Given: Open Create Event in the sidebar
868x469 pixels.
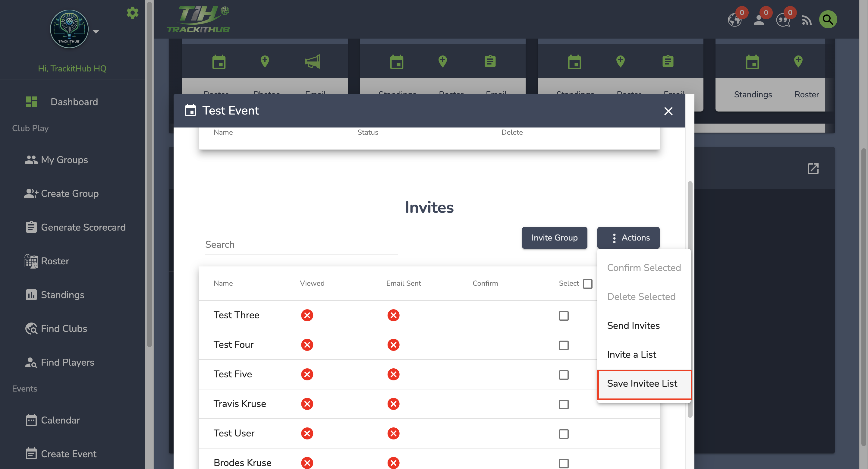Looking at the screenshot, I should click(68, 454).
